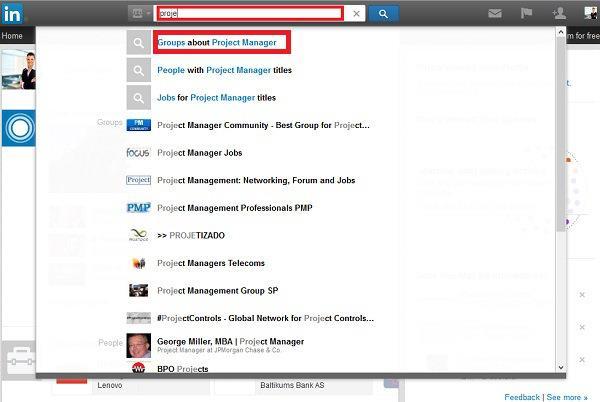Click magnifier icon beside People with Project Manager
This screenshot has height=402, width=600.
tap(139, 70)
